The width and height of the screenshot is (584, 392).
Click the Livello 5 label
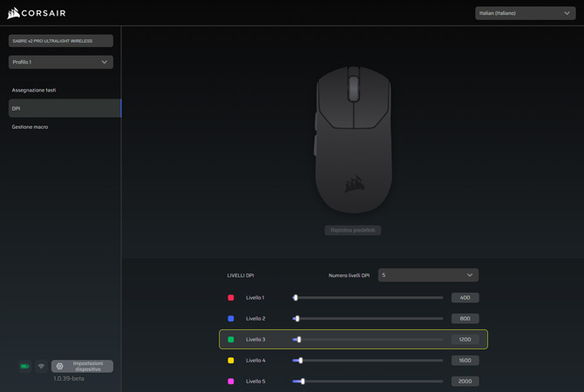[x=255, y=382]
